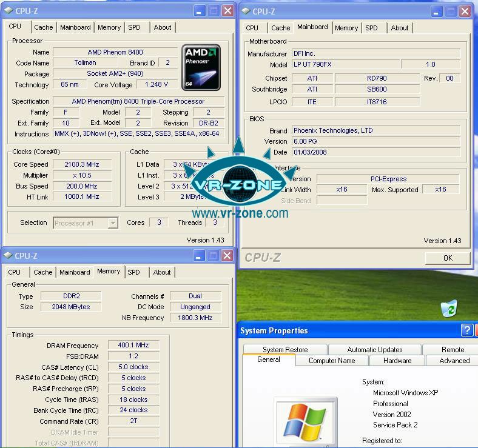Viewport: 478px width, 448px height.
Task: Open Memory tab in top-left CPU-Z window
Action: click(x=109, y=27)
